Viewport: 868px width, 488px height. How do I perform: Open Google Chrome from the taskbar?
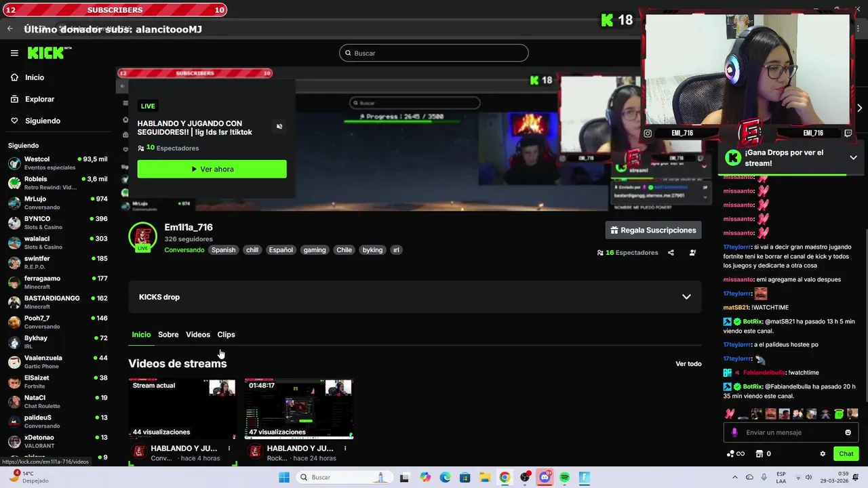pos(505,477)
